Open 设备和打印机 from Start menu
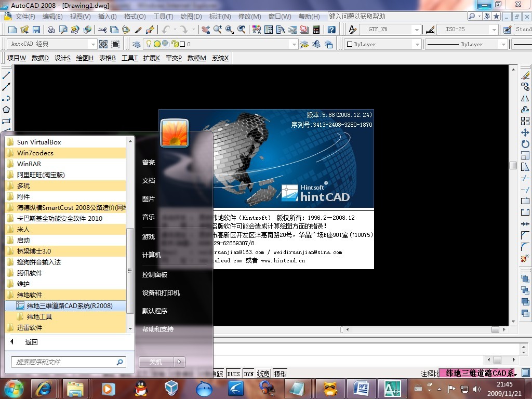The width and height of the screenshot is (532, 399). [x=161, y=292]
